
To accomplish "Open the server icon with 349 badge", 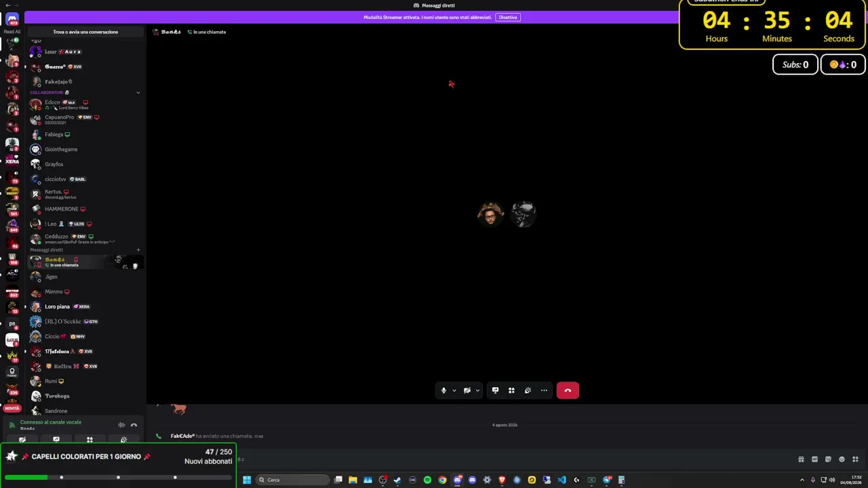I will [12, 225].
